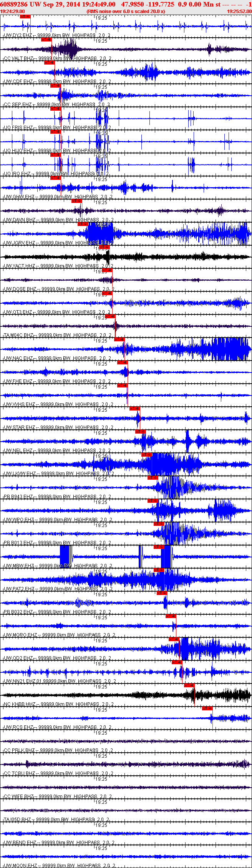Click the red pick marker on PB B032 trace
The width and height of the screenshot is (252, 868).
pyautogui.click(x=162, y=593)
